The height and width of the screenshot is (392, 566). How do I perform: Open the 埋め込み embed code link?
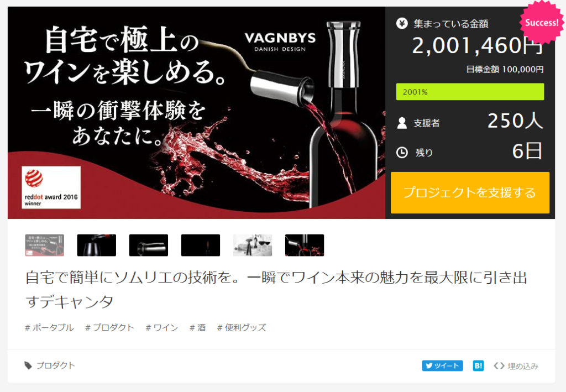516,366
